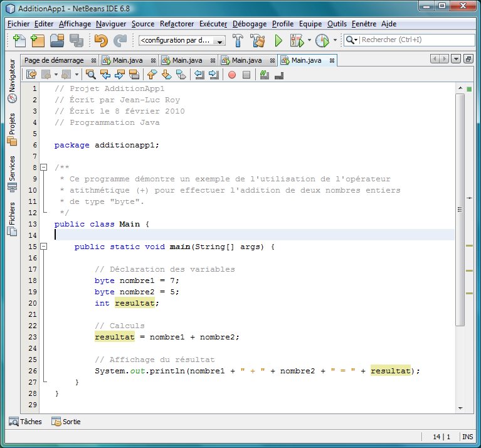The image size is (481, 448).
Task: Click the Shift Line Right icon
Action: (x=214, y=75)
